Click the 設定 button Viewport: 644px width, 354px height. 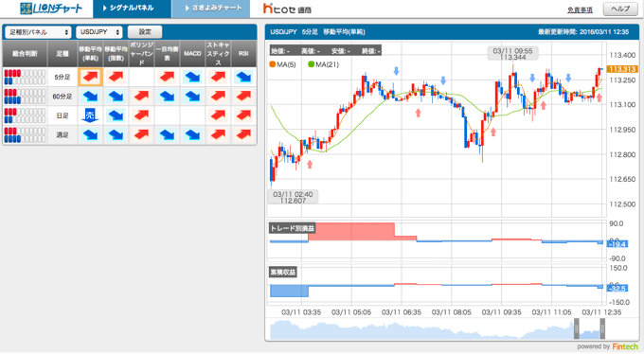point(145,32)
